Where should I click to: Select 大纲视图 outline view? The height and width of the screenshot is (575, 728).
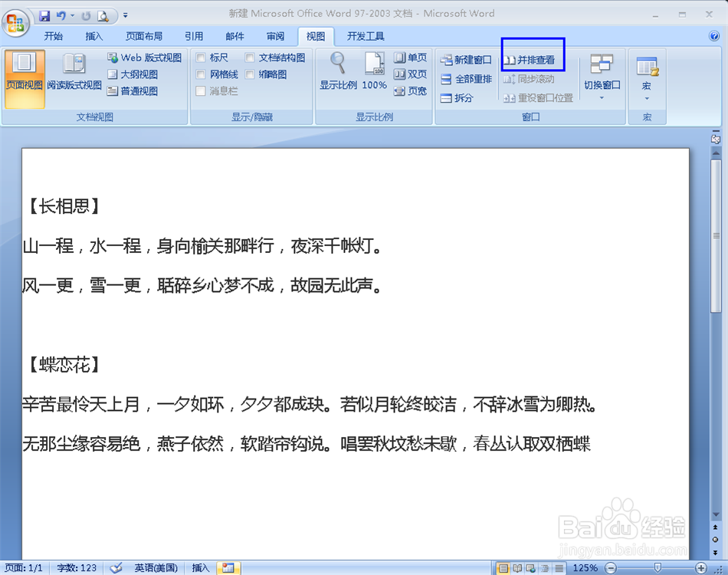point(133,74)
